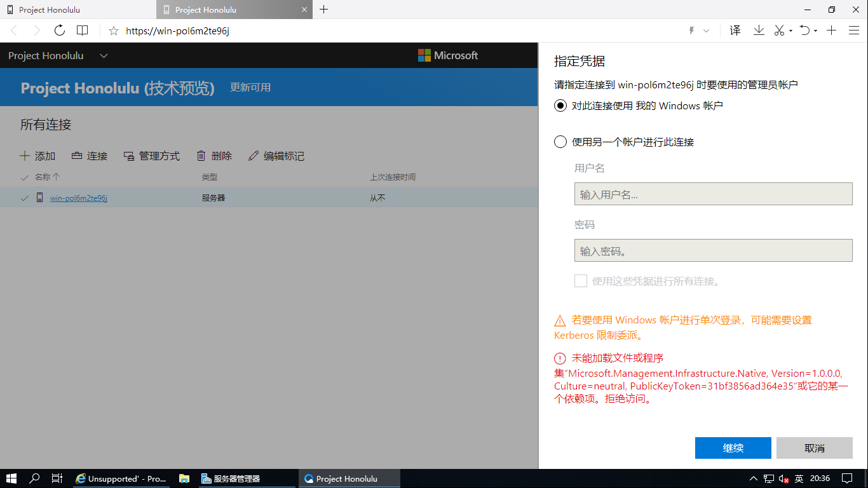Click the plus icon in browser toolbar
Viewport: 868px width, 488px height.
[831, 30]
